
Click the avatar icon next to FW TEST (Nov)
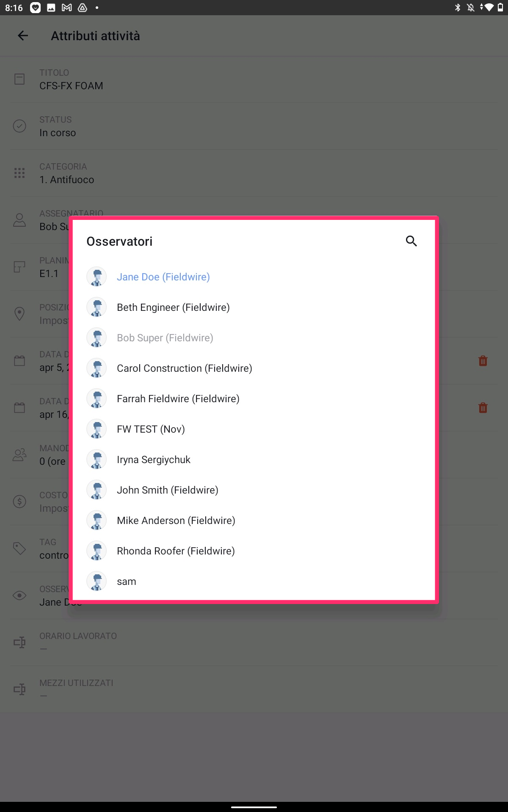97,429
